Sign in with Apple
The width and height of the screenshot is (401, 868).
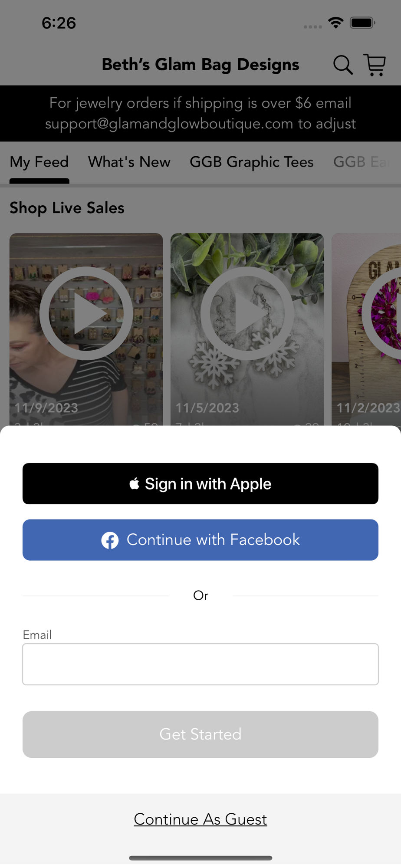pyautogui.click(x=200, y=483)
